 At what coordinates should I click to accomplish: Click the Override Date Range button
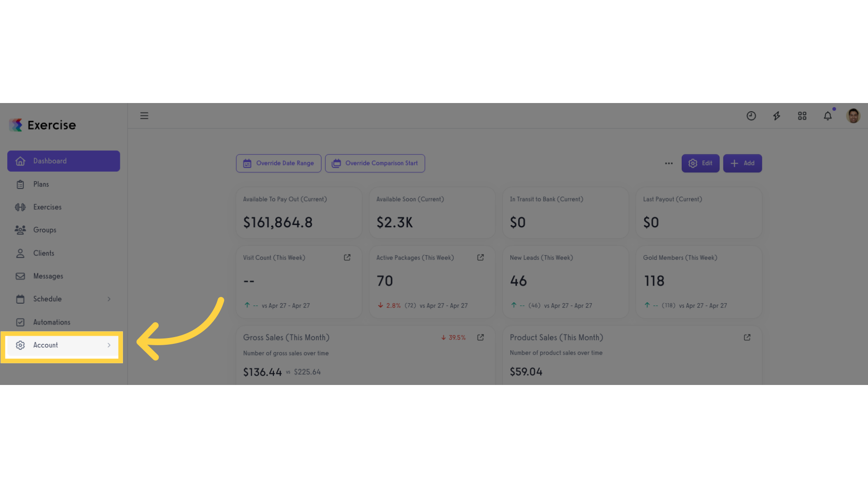click(278, 163)
